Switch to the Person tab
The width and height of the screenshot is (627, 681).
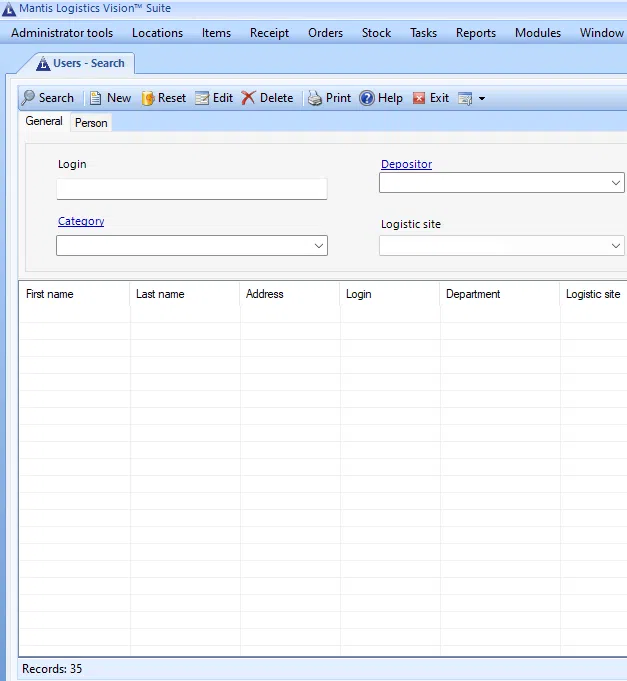tap(91, 123)
